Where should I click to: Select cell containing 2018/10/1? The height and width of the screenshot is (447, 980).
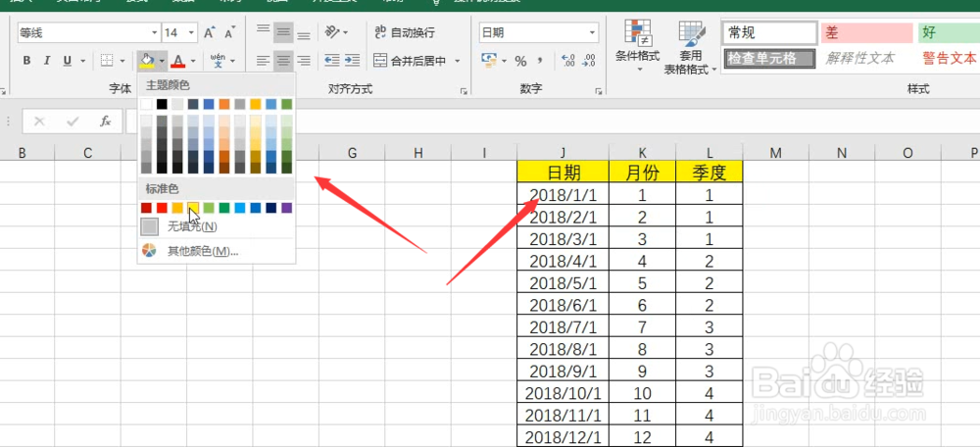(x=563, y=393)
